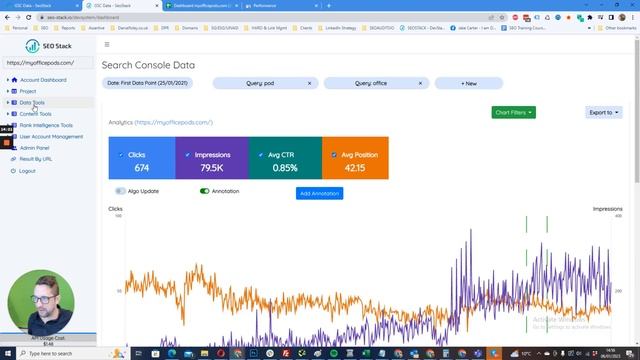Viewport: 640px width, 360px height.
Task: Reload the page in browser
Action: [29, 18]
